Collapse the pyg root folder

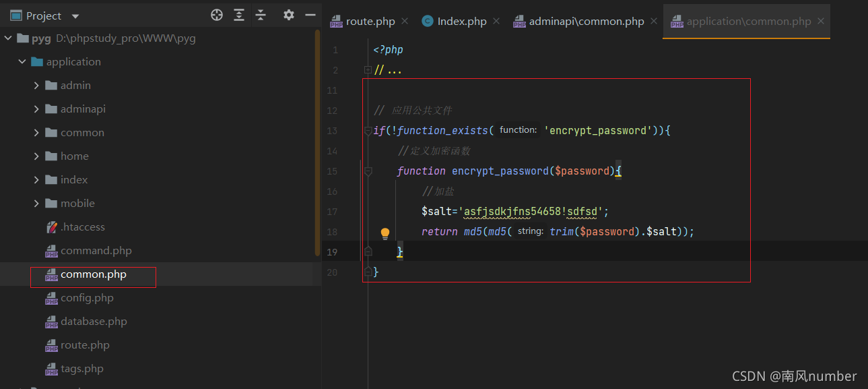click(x=7, y=38)
